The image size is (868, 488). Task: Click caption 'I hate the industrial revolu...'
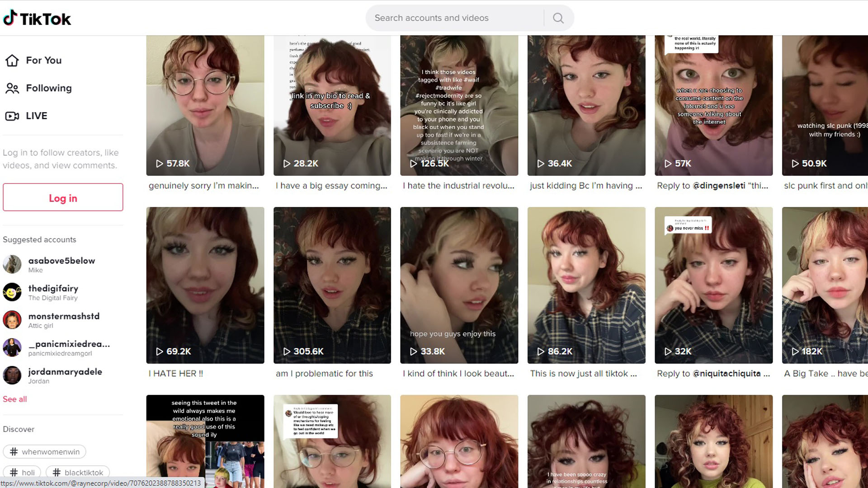(458, 186)
